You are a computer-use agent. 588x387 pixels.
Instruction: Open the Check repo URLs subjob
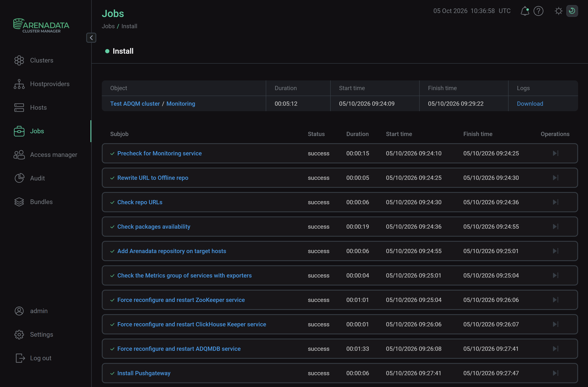[x=140, y=202]
